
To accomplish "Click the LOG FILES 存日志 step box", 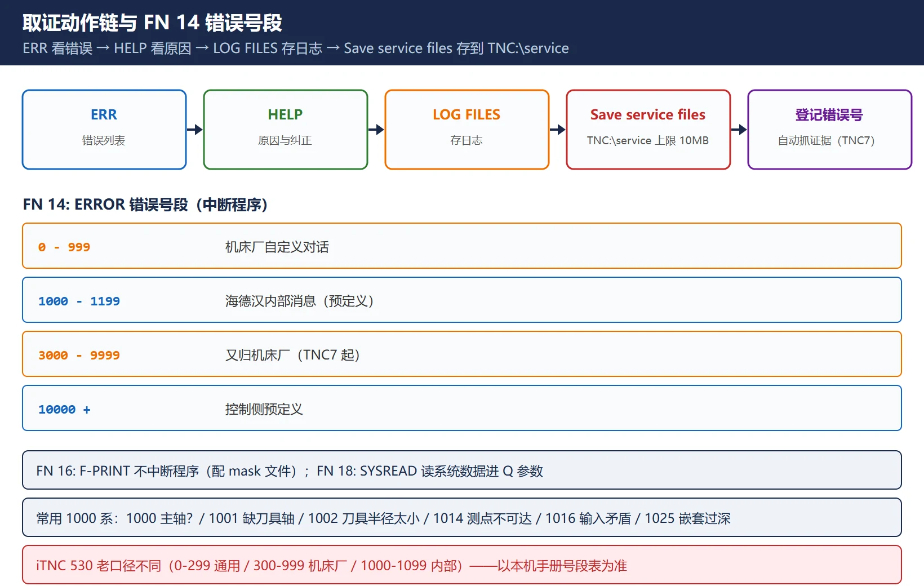I will [467, 130].
